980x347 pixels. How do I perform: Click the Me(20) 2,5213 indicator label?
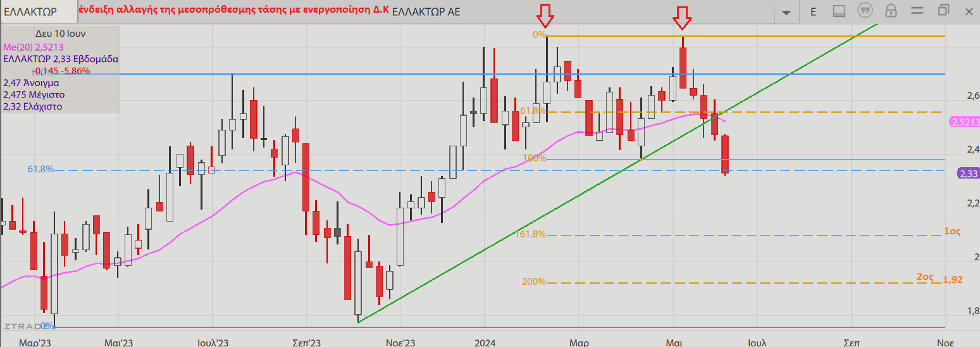(x=33, y=47)
